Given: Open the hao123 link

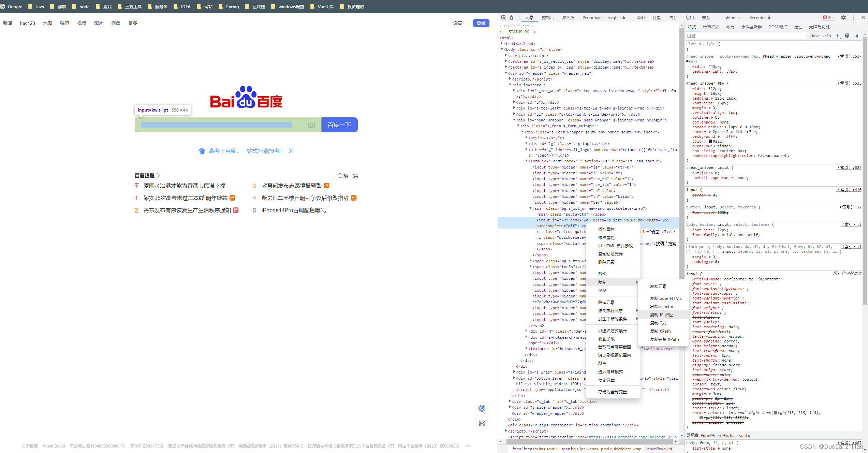Looking at the screenshot, I should (28, 23).
